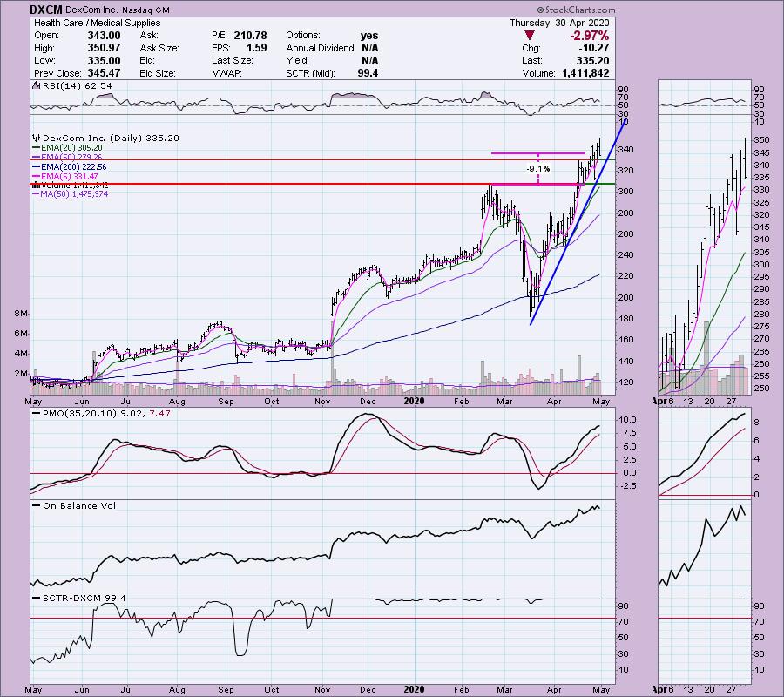
Task: Click the 'DexCom Inc. (Daily) 335.20' chart label
Action: (x=111, y=138)
